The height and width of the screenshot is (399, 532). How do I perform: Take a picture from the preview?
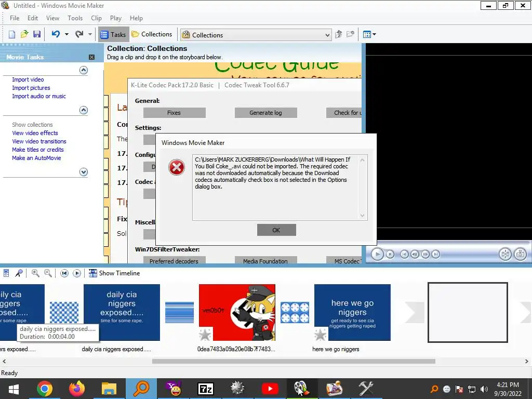[520, 254]
